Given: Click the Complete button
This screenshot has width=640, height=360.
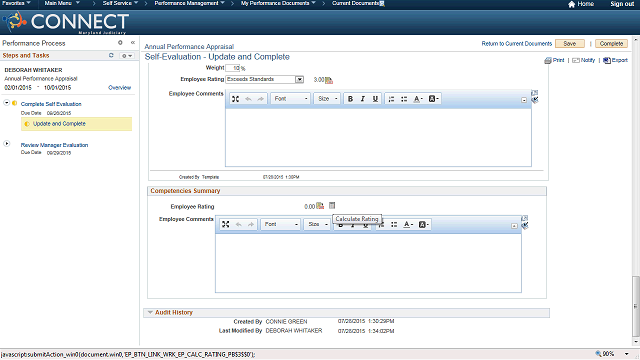Looking at the screenshot, I should click(x=611, y=44).
